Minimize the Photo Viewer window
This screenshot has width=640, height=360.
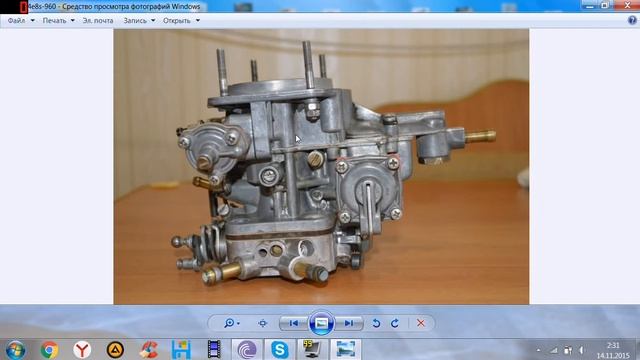point(590,5)
